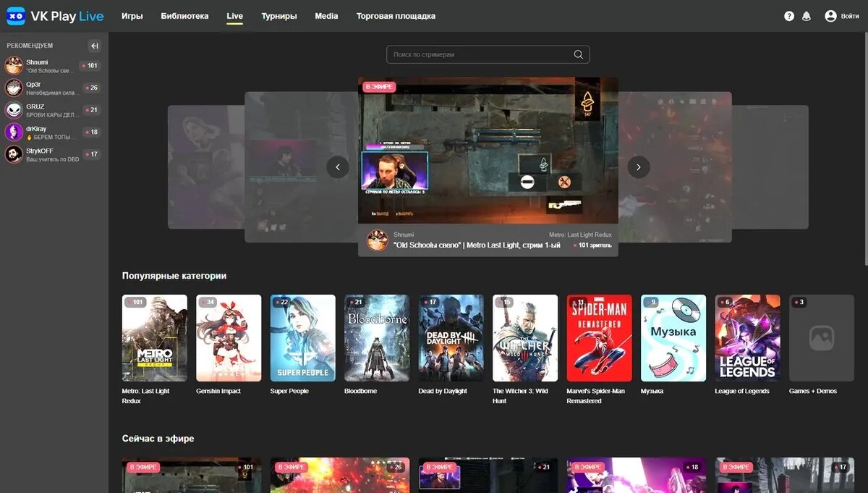Viewport: 868px width, 493px height.
Task: Click the search magnifier icon
Action: click(578, 54)
